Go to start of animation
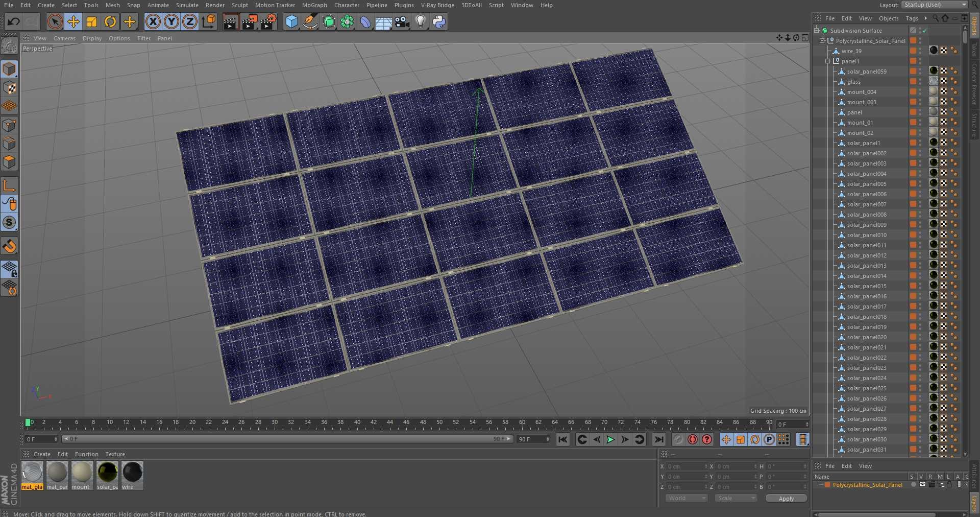This screenshot has height=517, width=980. (562, 439)
